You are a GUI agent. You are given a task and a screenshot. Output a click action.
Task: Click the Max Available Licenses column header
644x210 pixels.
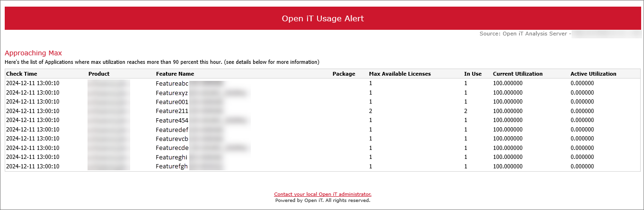400,74
